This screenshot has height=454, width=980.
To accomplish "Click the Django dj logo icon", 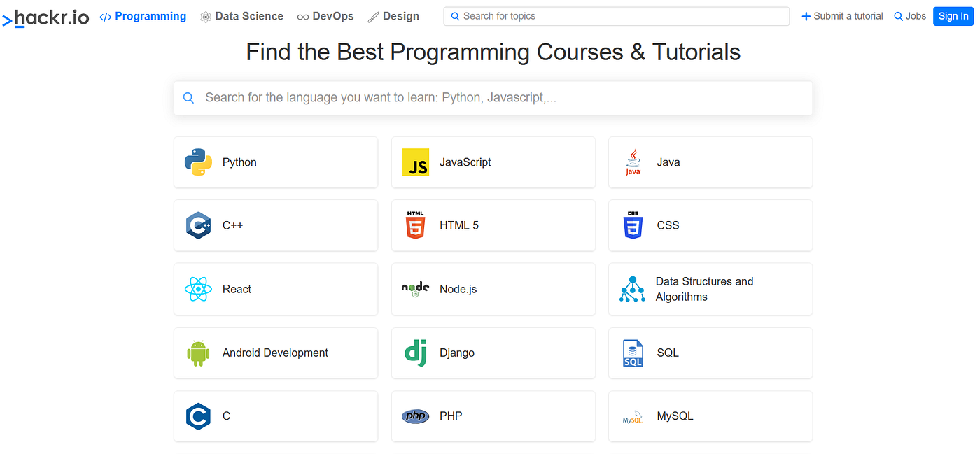I will click(416, 353).
